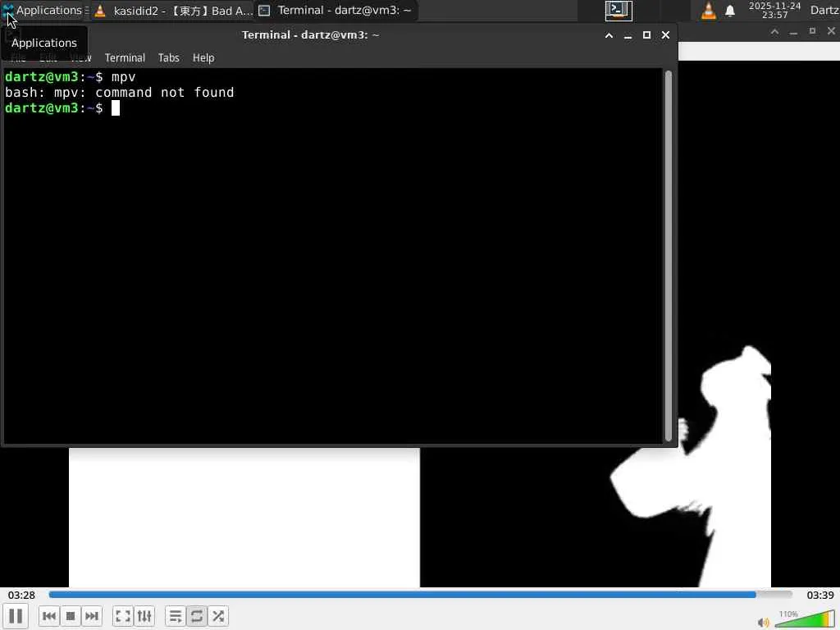
Task: Mute audio with VLC speaker icon
Action: (764, 622)
